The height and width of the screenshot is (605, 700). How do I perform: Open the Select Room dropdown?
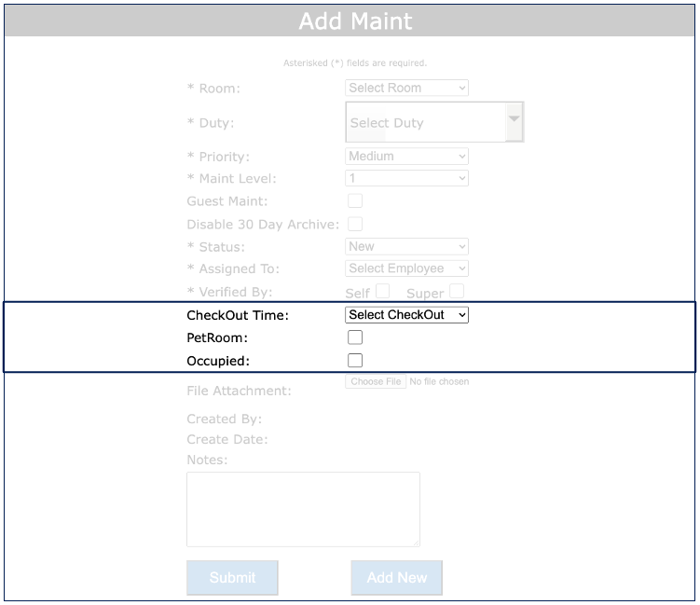(406, 88)
